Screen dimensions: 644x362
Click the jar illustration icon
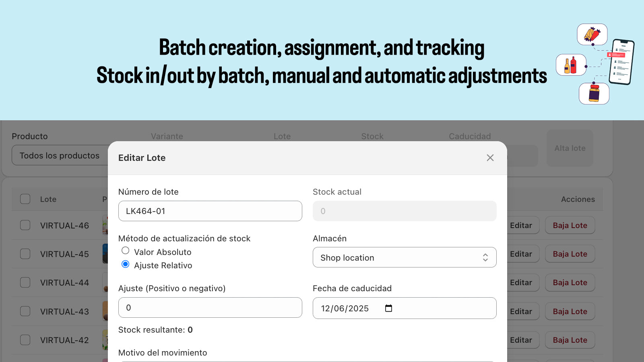pos(594,93)
